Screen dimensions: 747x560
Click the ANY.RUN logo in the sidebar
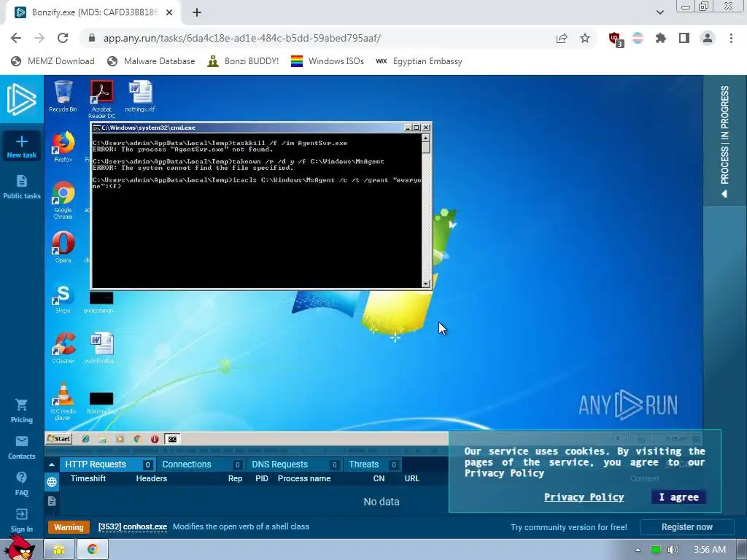21,99
